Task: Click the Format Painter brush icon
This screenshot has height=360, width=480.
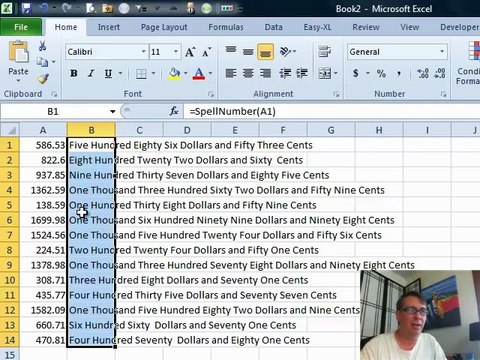Action: point(43,79)
